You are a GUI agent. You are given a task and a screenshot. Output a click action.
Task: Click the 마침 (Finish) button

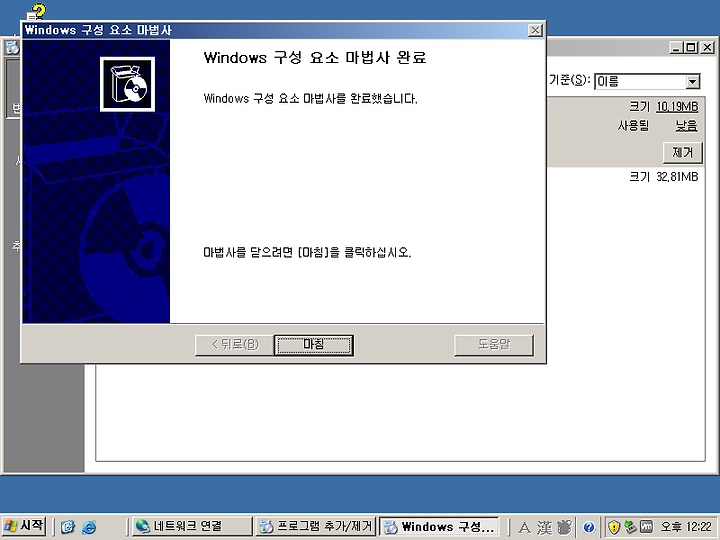[314, 345]
